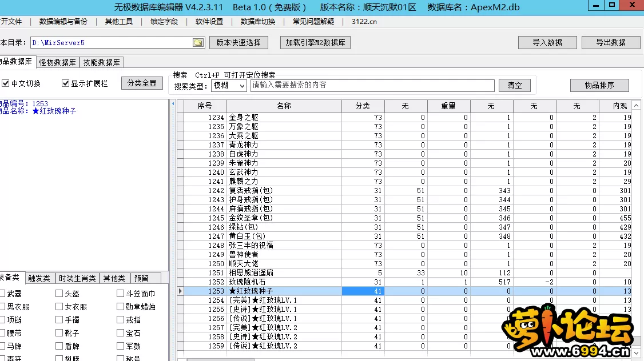The width and height of the screenshot is (644, 361).
Task: Open the 数据库切换 menu
Action: [x=258, y=21]
